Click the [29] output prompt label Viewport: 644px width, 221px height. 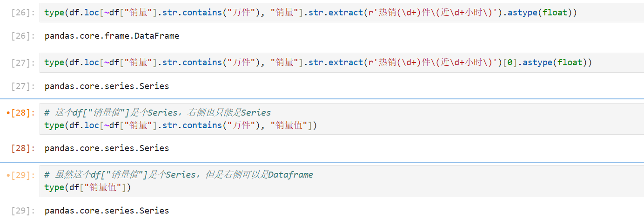pyautogui.click(x=23, y=211)
